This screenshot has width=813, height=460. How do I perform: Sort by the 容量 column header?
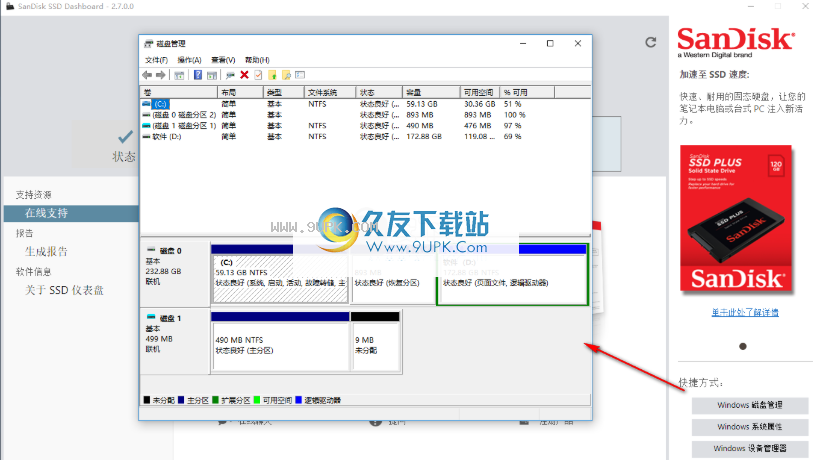pos(431,92)
